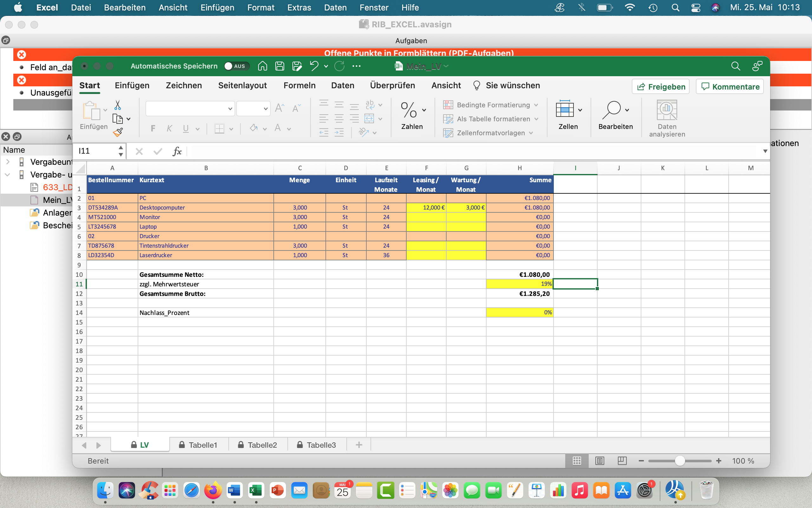The image size is (812, 508).
Task: Click the cancel X in formula bar
Action: pyautogui.click(x=139, y=151)
